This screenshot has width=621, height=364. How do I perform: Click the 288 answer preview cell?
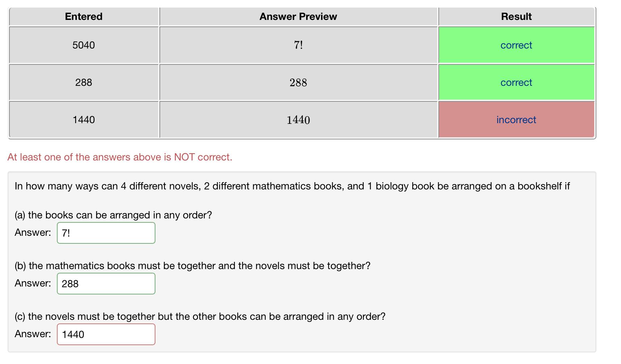(x=298, y=82)
